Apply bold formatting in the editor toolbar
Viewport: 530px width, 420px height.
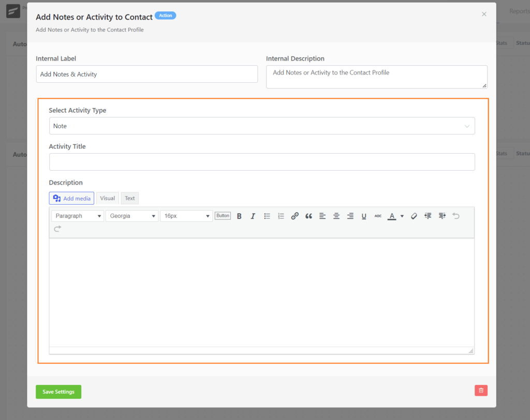click(239, 216)
